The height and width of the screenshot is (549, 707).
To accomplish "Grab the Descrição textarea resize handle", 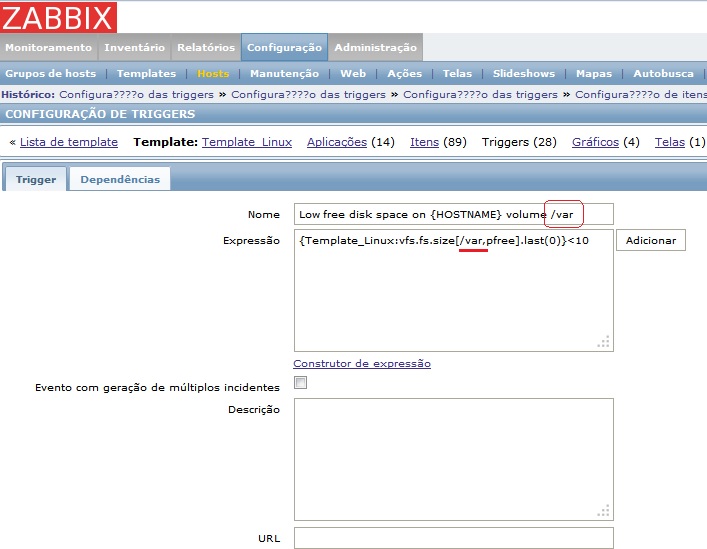I will 604,511.
